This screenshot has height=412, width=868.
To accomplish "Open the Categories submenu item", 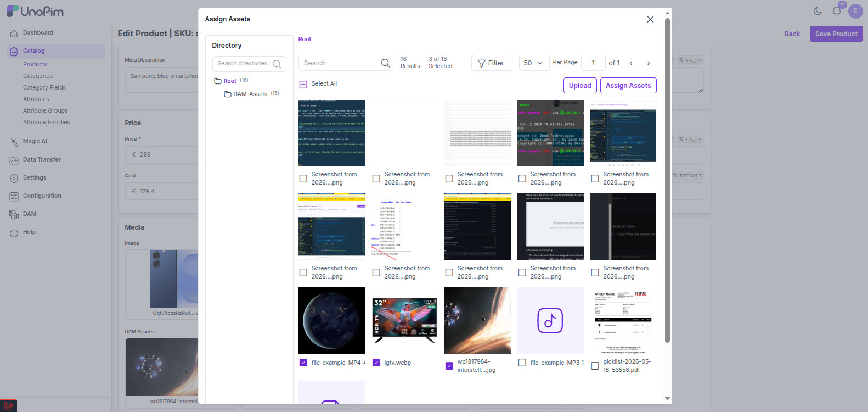I will pyautogui.click(x=38, y=76).
